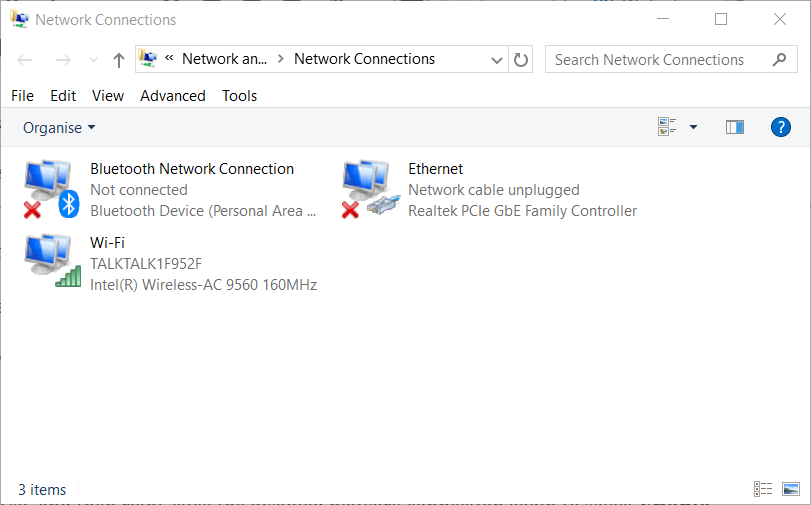Expand the change view options arrow

click(x=693, y=127)
